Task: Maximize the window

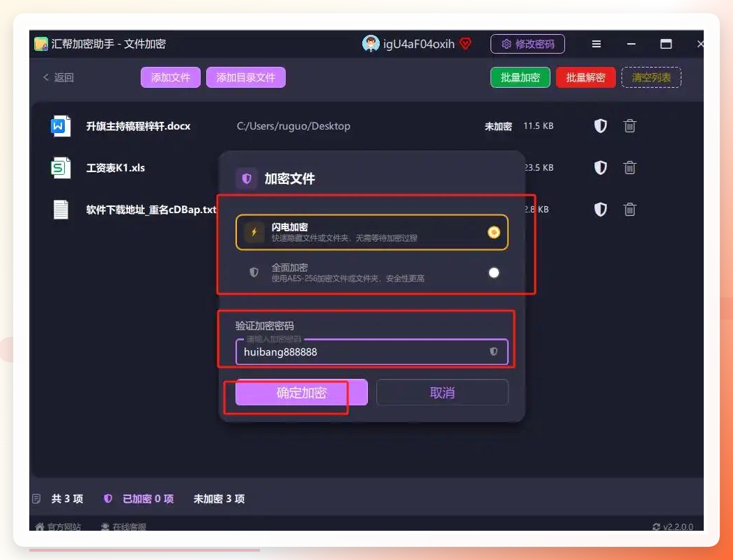Action: tap(665, 44)
